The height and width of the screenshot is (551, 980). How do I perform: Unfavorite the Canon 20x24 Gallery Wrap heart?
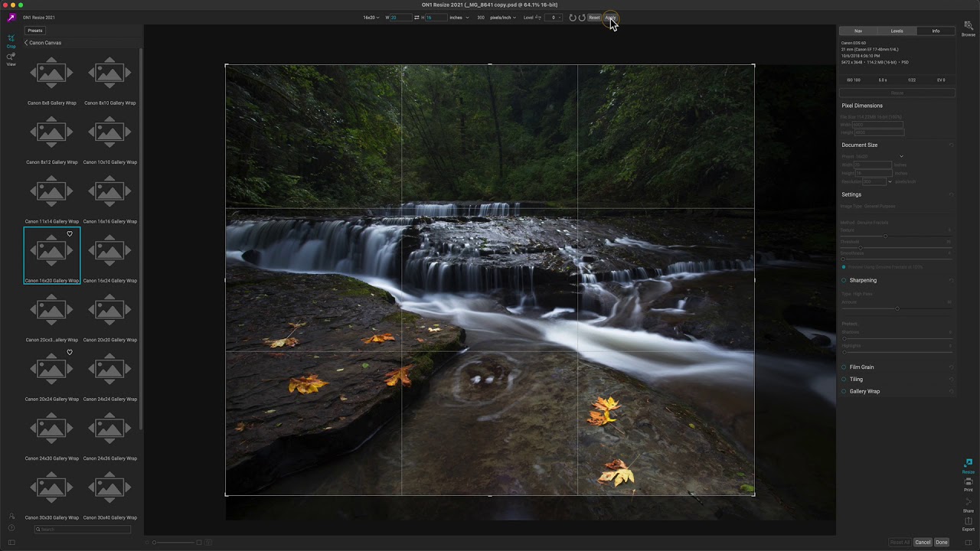(70, 353)
